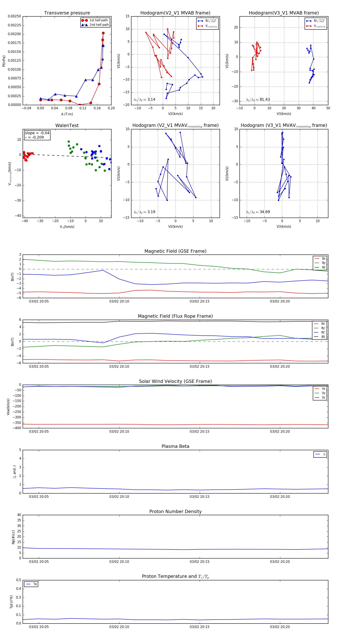Click '03/02 20:10' tick under Plasma Beta
351x644 pixels.
coord(119,496)
